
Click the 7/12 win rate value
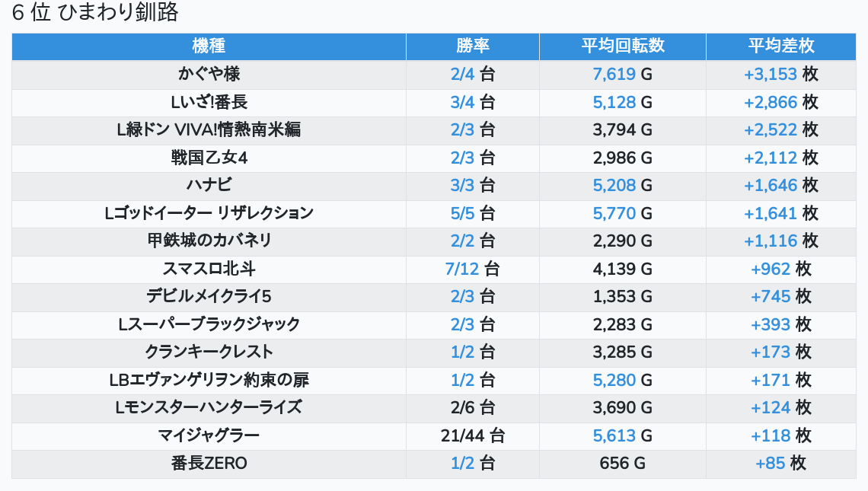pos(462,269)
